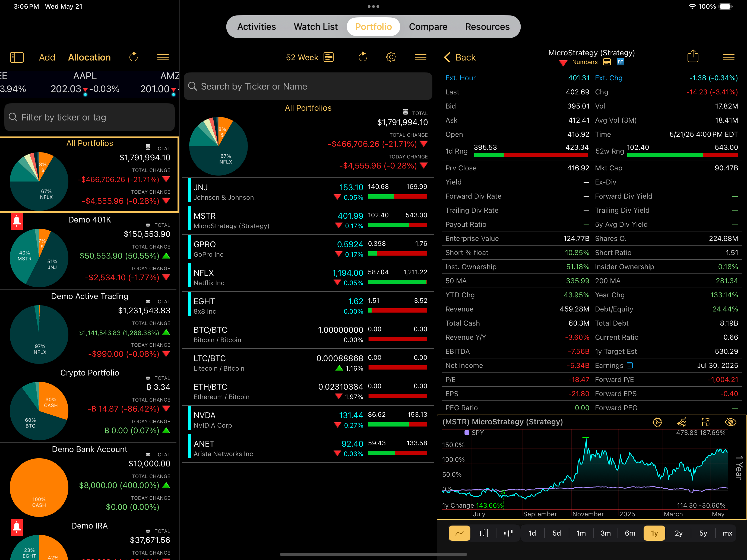
Task: Set chart range to 3m
Action: pos(606,533)
